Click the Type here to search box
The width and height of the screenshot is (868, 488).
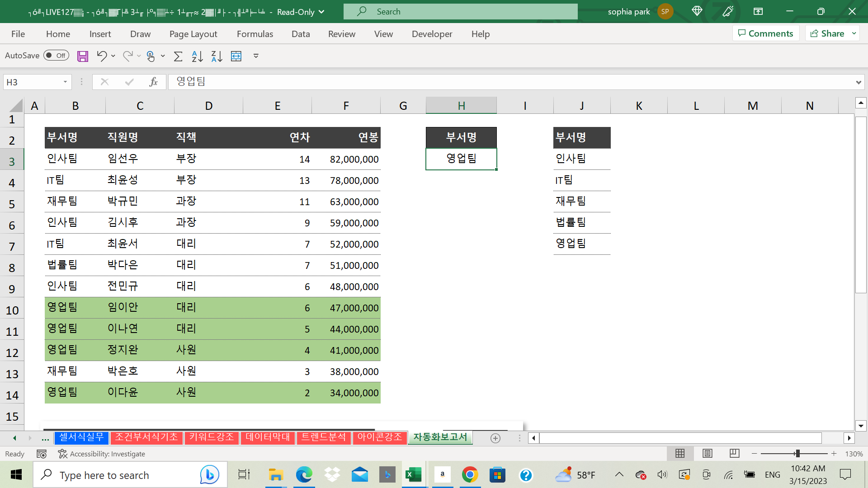coord(130,475)
